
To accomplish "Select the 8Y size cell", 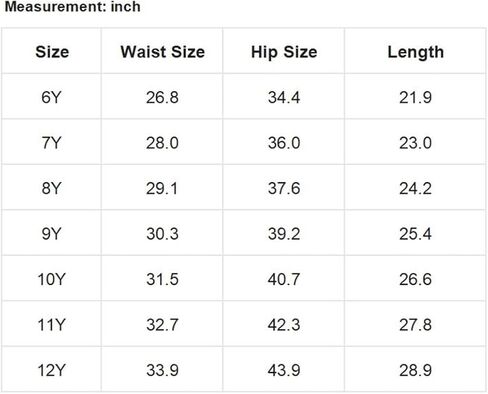I will click(51, 188).
